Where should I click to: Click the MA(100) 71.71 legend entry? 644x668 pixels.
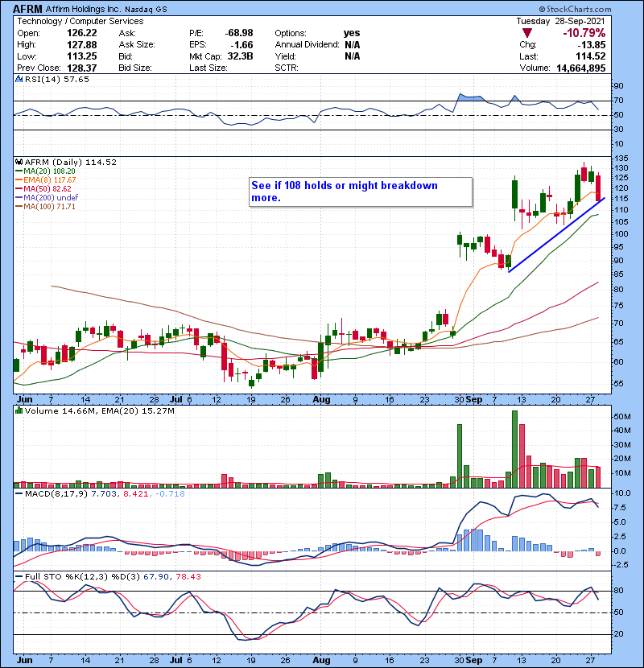point(45,206)
